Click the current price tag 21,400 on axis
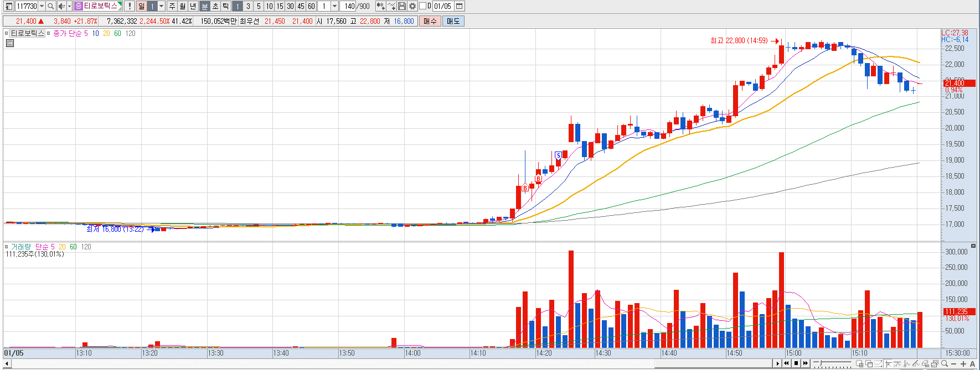Image resolution: width=980 pixels, height=370 pixels. pos(959,83)
